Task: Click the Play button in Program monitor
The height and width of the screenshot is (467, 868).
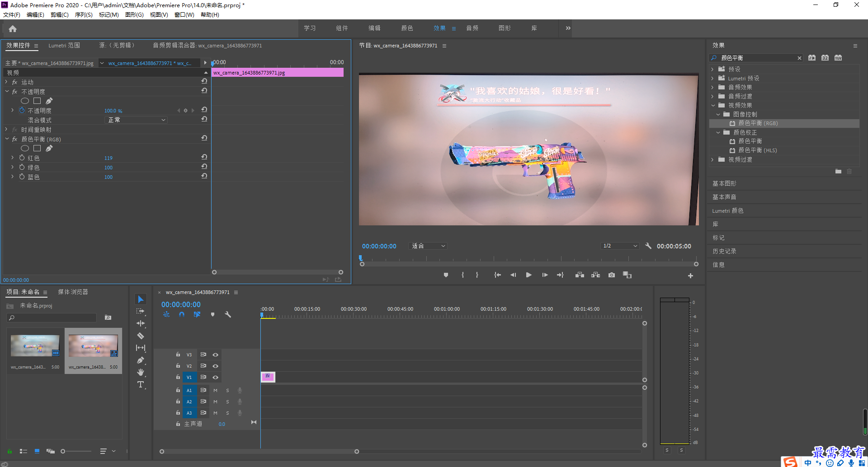Action: [528, 275]
